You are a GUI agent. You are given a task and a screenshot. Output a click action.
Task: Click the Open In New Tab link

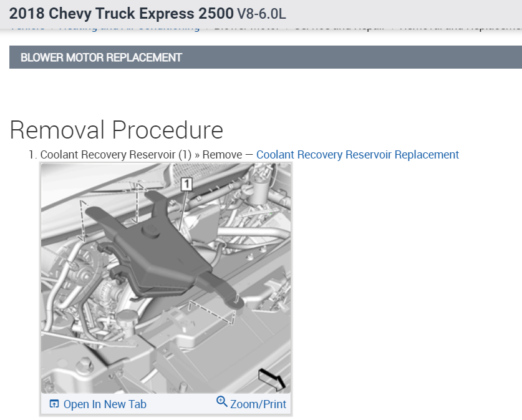point(105,404)
